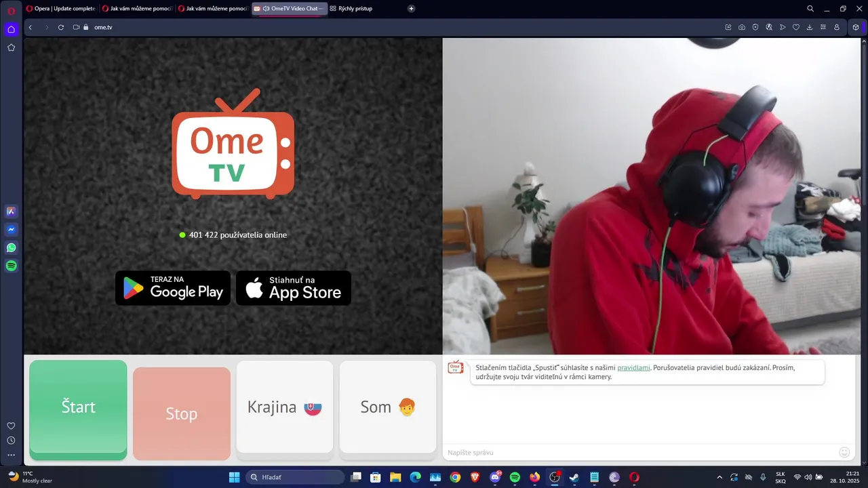The image size is (868, 488).
Task: Open the pravidlami rules link
Action: (633, 367)
